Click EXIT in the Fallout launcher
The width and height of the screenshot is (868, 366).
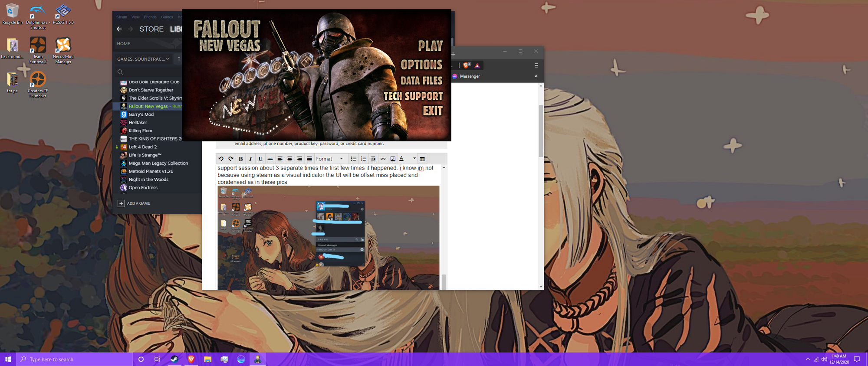coord(433,111)
